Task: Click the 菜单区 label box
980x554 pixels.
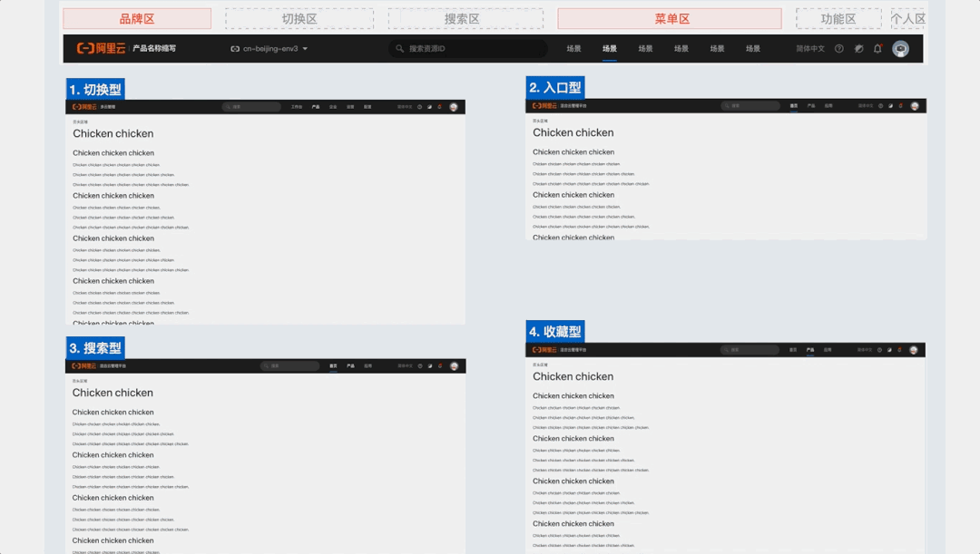Action: coord(669,19)
